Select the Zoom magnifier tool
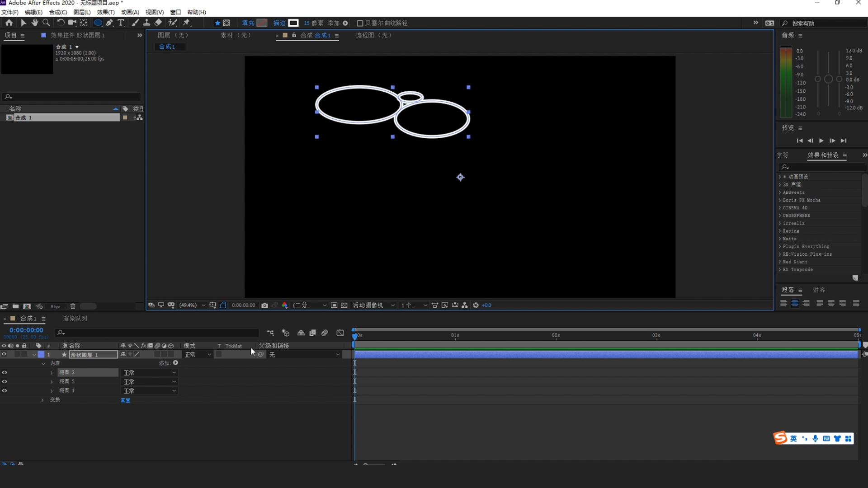Image resolution: width=868 pixels, height=488 pixels. coord(46,23)
